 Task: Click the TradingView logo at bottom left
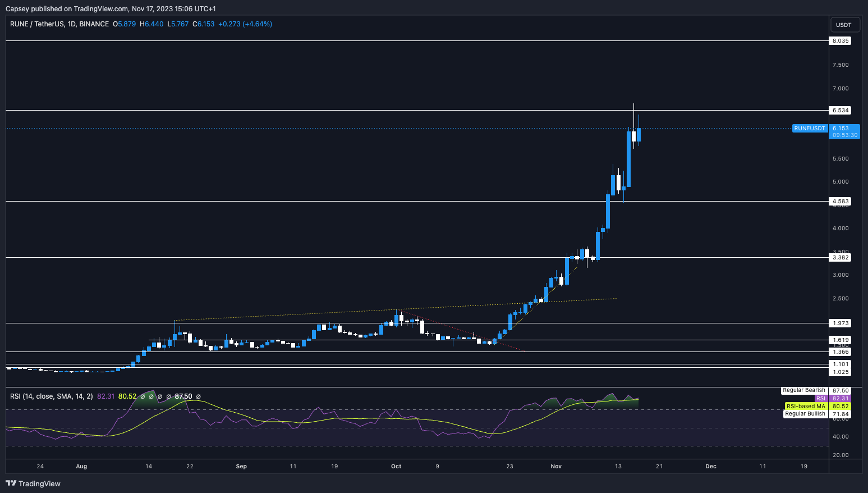(33, 483)
